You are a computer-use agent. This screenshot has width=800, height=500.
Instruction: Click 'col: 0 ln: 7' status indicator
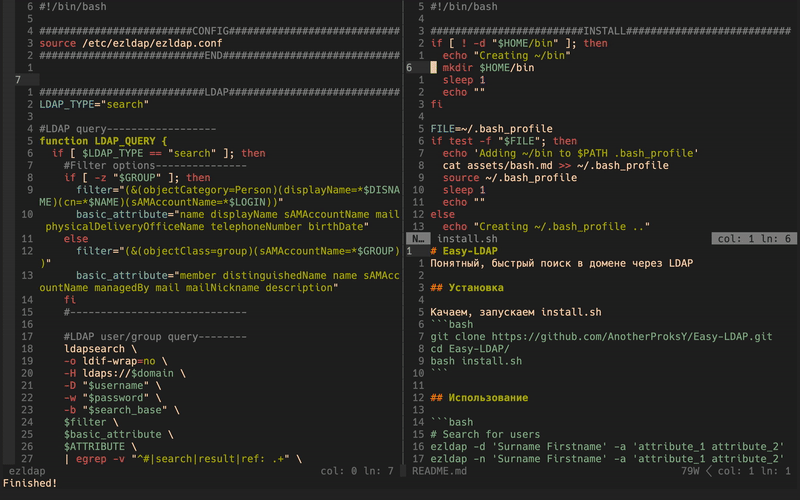(357, 471)
